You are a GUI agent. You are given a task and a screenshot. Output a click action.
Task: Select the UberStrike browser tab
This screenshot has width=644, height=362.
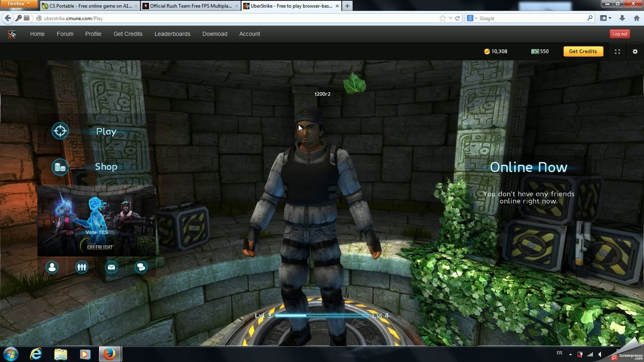click(291, 6)
